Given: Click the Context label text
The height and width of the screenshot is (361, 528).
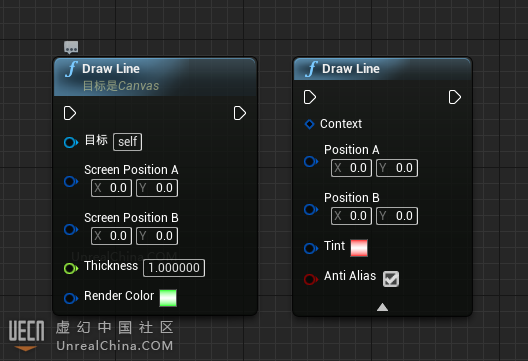Looking at the screenshot, I should [341, 124].
